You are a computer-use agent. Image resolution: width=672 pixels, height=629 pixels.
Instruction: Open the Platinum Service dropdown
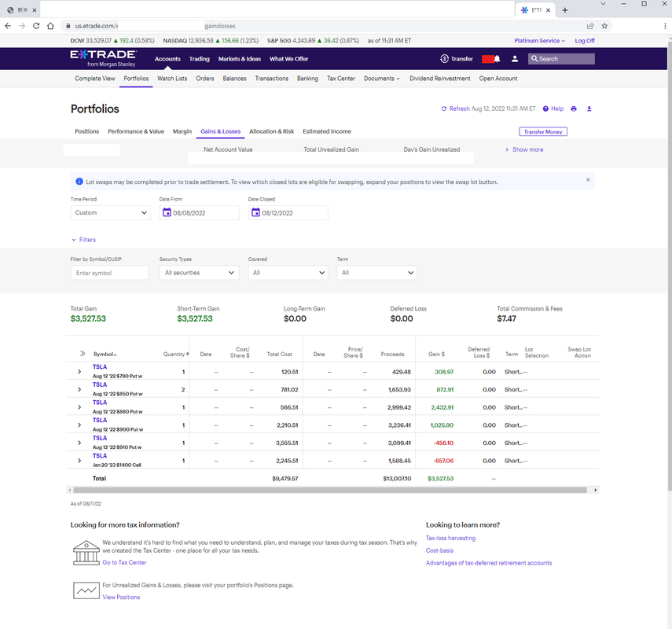540,41
